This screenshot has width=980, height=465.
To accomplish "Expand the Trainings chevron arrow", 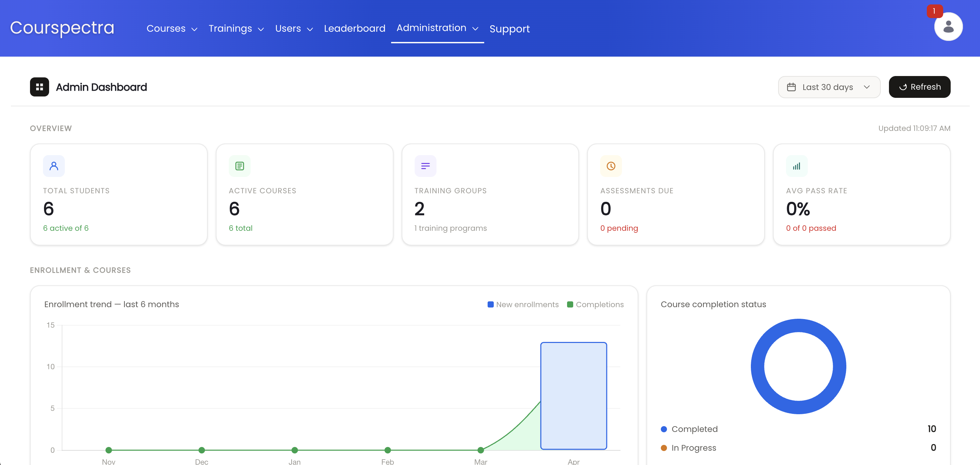I will (261, 29).
